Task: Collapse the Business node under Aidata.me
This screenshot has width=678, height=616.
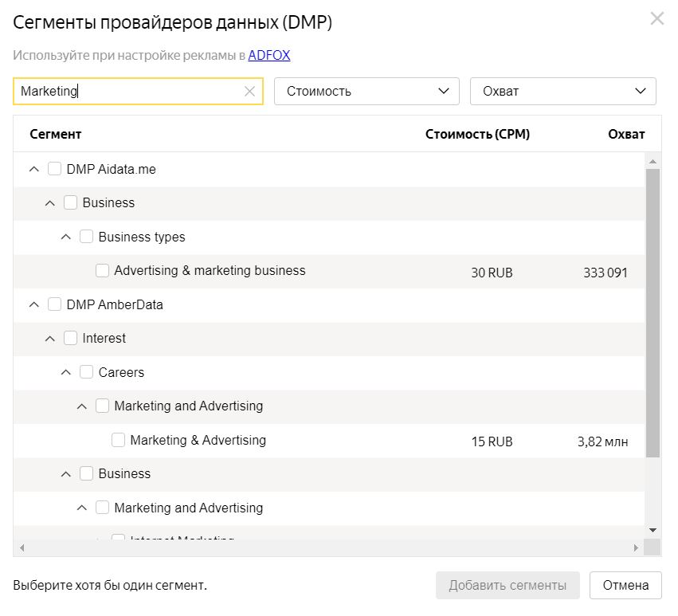Action: click(49, 203)
